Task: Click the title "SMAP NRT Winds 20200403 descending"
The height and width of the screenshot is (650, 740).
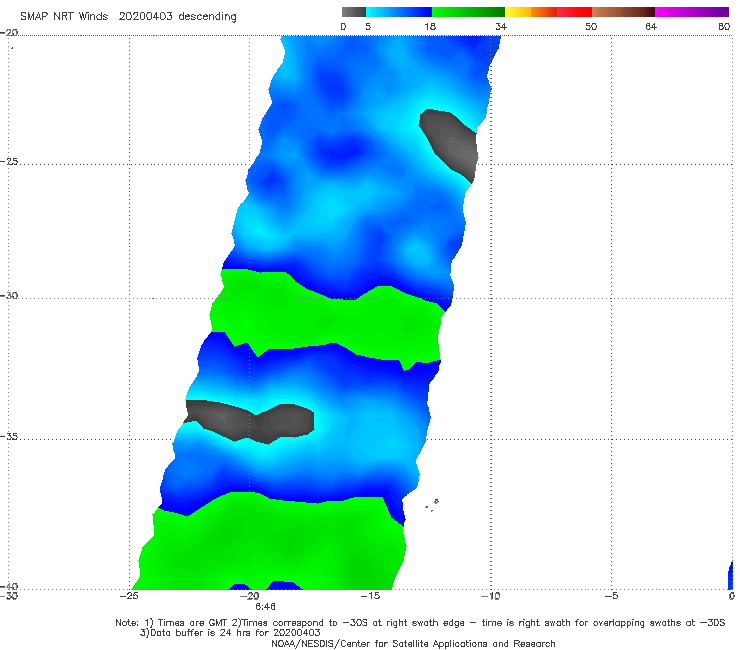Action: (128, 17)
